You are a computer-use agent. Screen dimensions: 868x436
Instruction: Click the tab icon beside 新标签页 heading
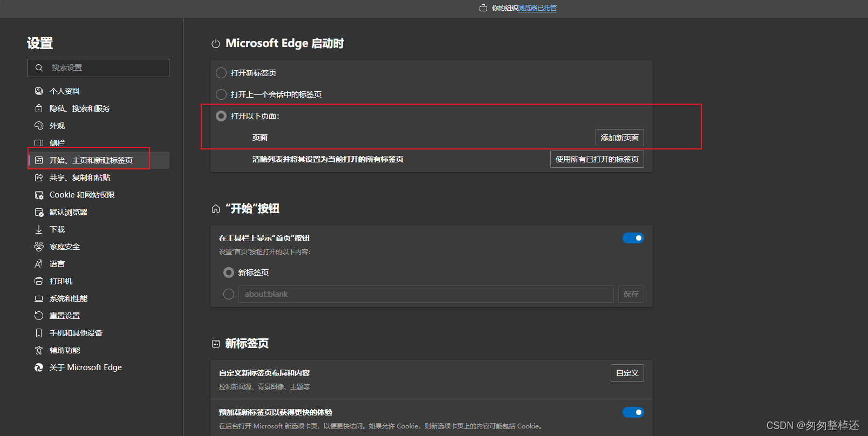[x=216, y=344]
